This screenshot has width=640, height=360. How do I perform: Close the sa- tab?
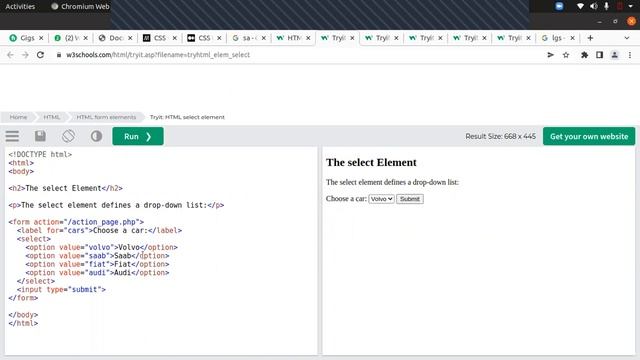coord(264,38)
